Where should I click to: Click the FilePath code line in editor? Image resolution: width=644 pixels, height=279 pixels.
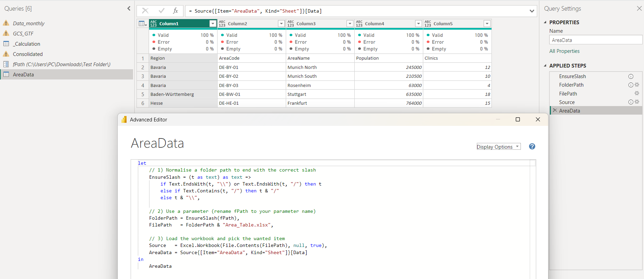tap(211, 225)
